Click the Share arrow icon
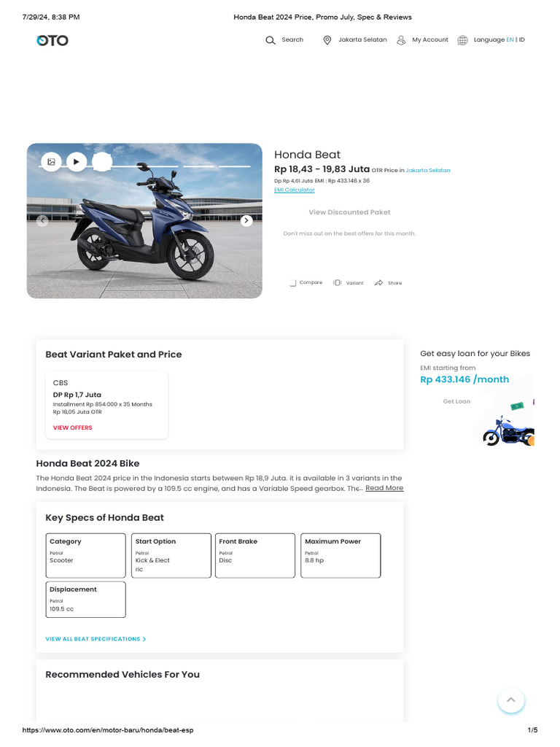Screen dimensions: 560x747 378,283
